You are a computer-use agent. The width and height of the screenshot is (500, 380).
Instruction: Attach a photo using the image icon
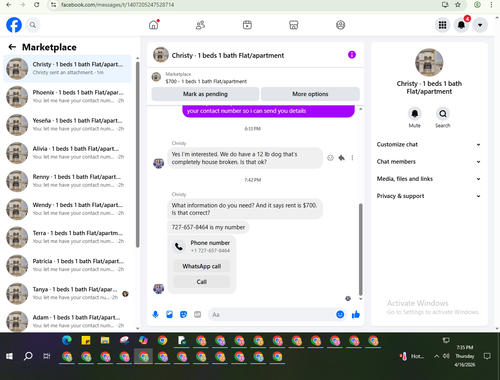(170, 314)
